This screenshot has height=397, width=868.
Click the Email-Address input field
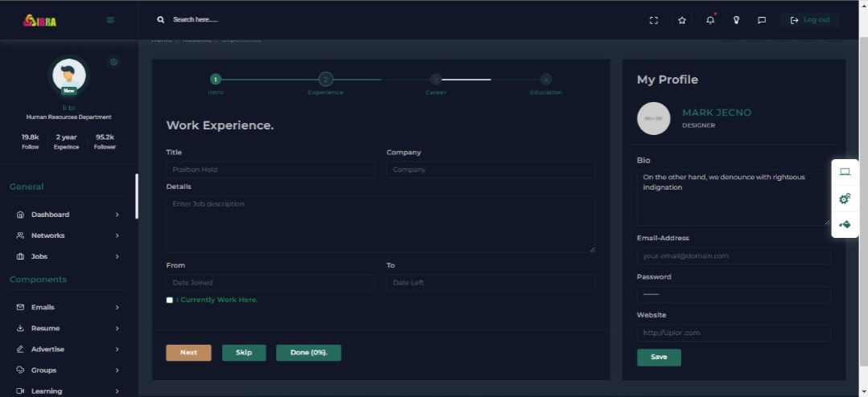tap(734, 256)
